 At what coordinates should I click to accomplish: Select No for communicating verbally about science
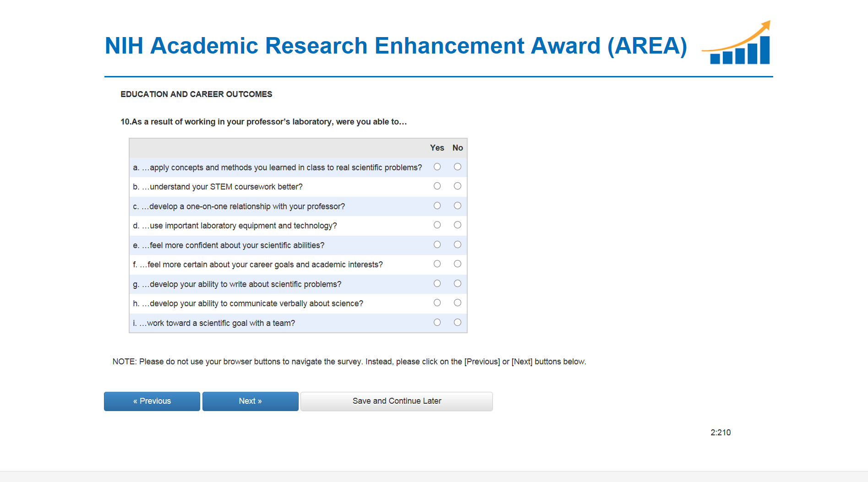point(457,303)
